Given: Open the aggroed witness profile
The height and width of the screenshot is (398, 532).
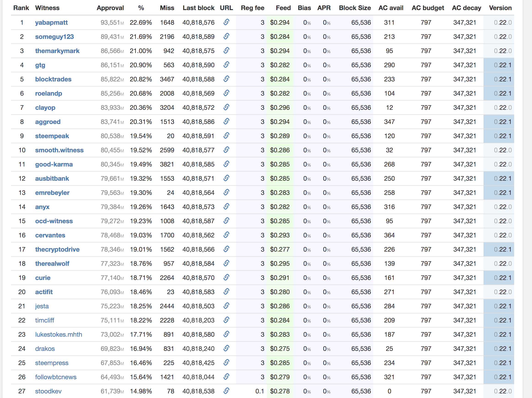Looking at the screenshot, I should pyautogui.click(x=48, y=122).
